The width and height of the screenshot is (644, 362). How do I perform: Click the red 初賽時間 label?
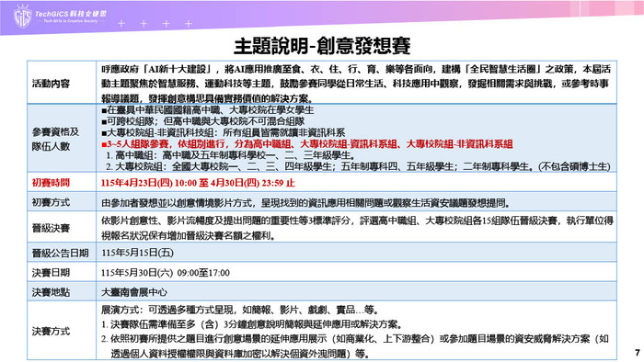tap(51, 183)
